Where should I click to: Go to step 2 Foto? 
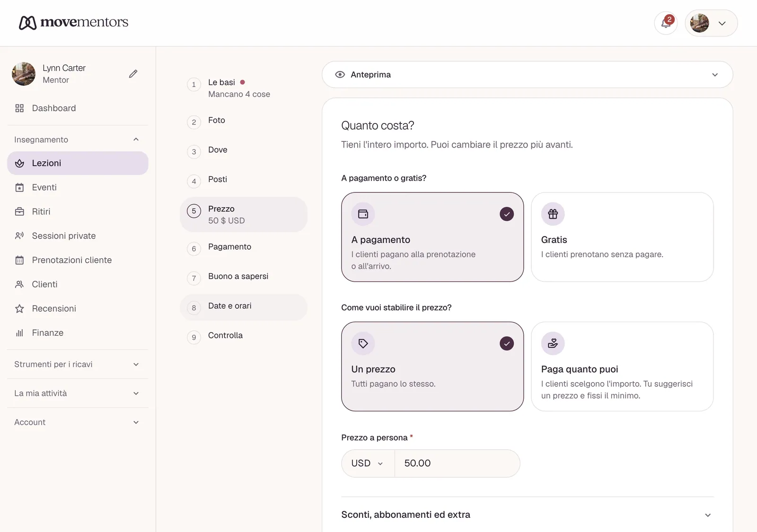click(244, 121)
